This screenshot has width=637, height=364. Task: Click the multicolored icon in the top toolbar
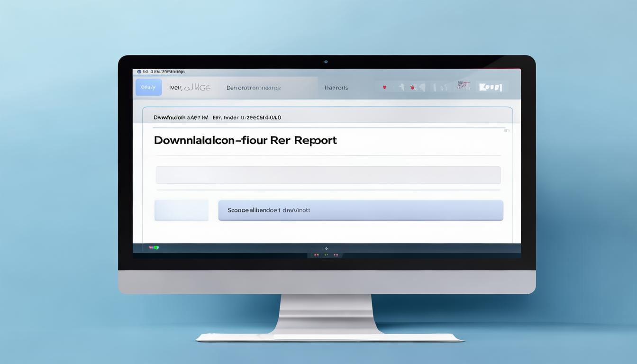coord(463,86)
